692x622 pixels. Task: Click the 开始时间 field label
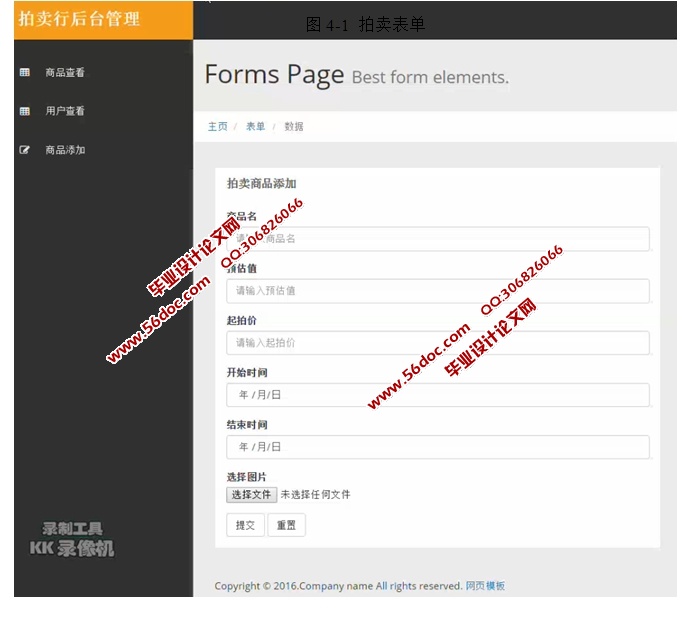point(247,373)
